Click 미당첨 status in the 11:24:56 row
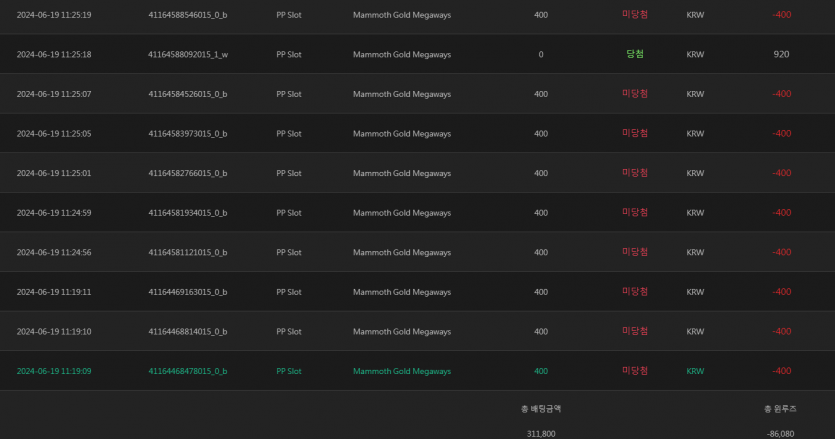835x439 pixels. tap(635, 252)
